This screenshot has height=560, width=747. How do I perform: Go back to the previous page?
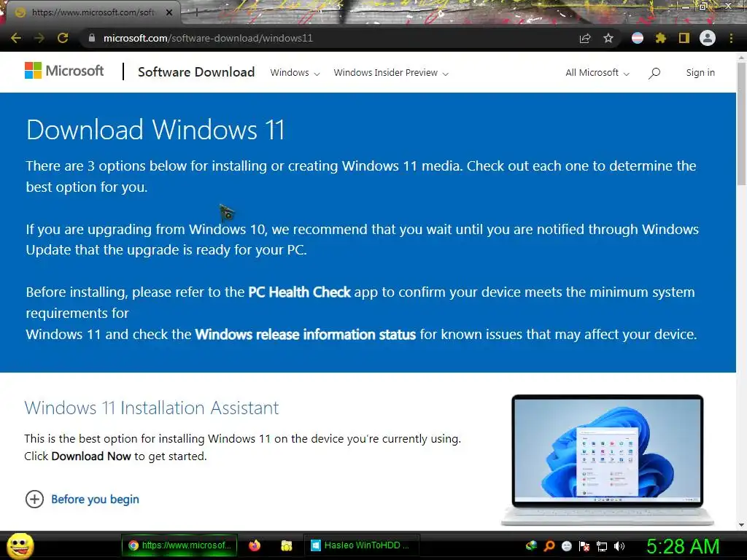pos(16,38)
